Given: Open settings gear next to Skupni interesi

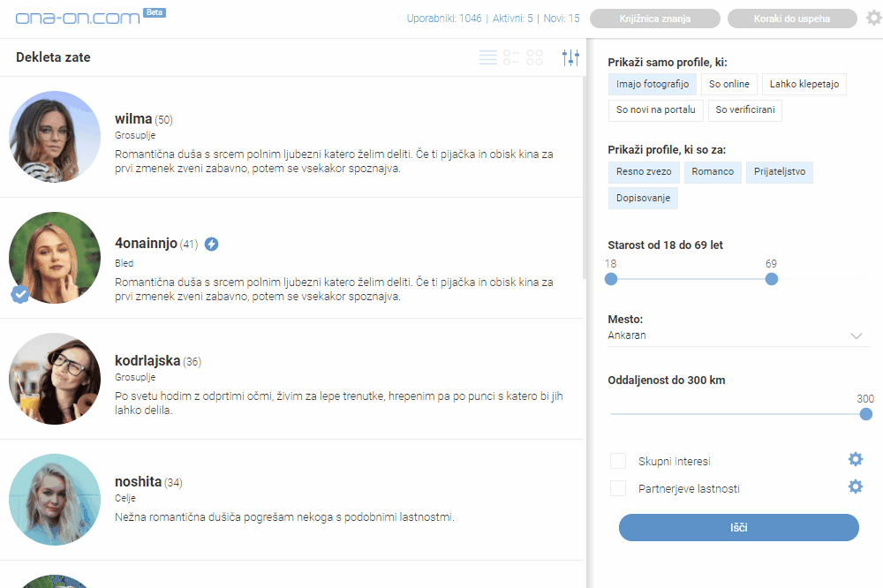Looking at the screenshot, I should click(x=855, y=459).
